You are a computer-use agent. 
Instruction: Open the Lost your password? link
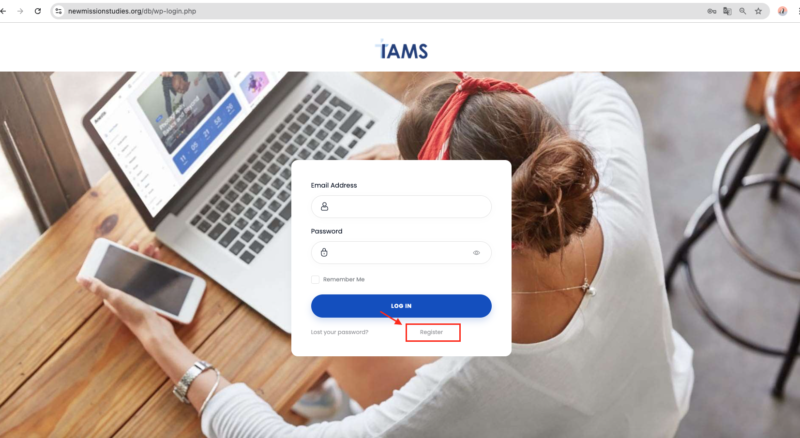point(339,332)
